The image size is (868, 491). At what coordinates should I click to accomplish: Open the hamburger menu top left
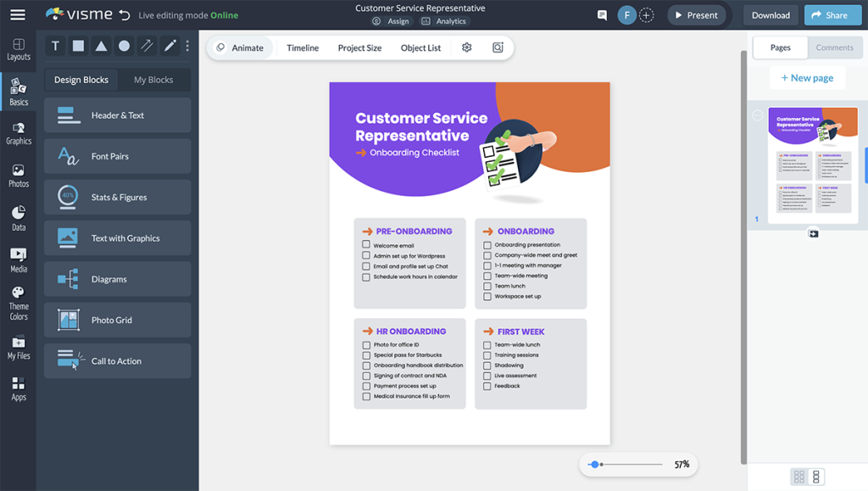[18, 13]
